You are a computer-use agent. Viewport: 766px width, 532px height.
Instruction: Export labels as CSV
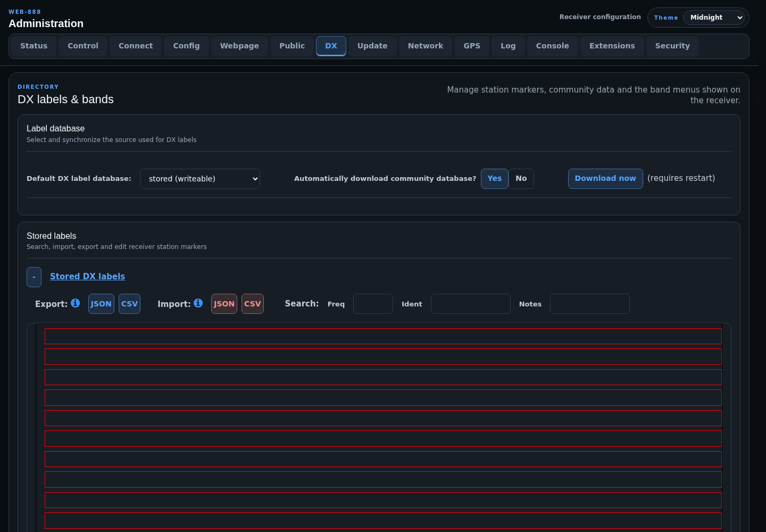point(129,304)
